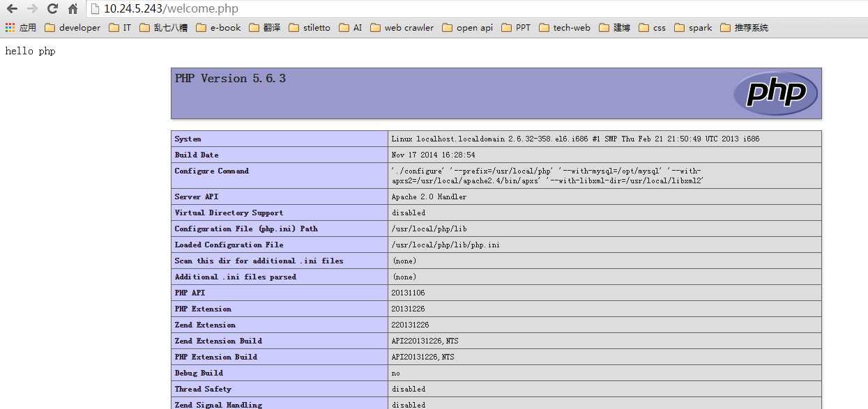This screenshot has height=409, width=868.
Task: Open the 翻译 bookmark folder
Action: [265, 28]
